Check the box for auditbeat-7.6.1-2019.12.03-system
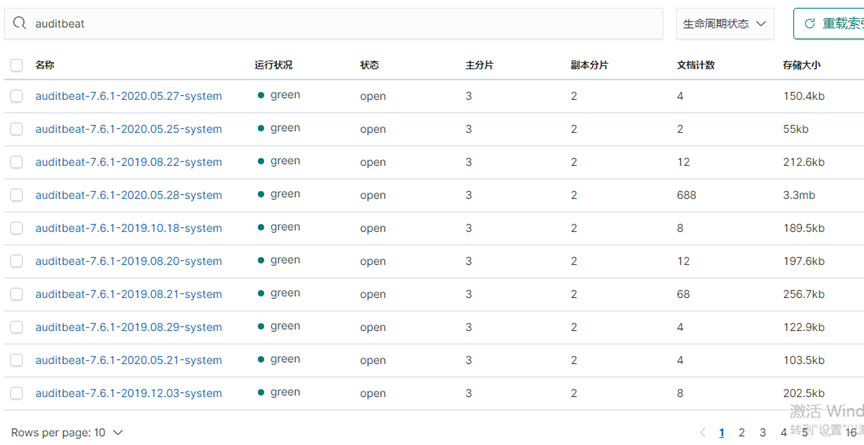 (x=17, y=393)
